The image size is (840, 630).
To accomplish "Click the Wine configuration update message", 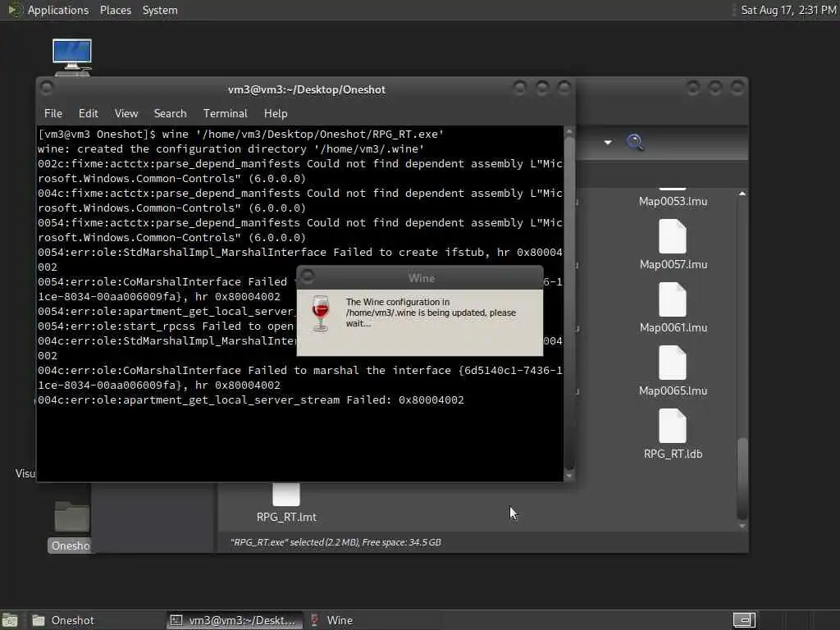I will (x=431, y=313).
